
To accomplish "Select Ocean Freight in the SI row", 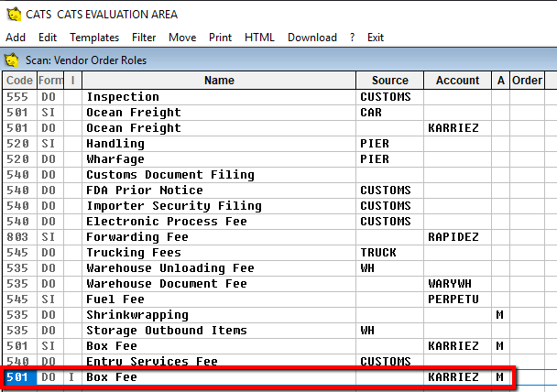I will pos(134,113).
